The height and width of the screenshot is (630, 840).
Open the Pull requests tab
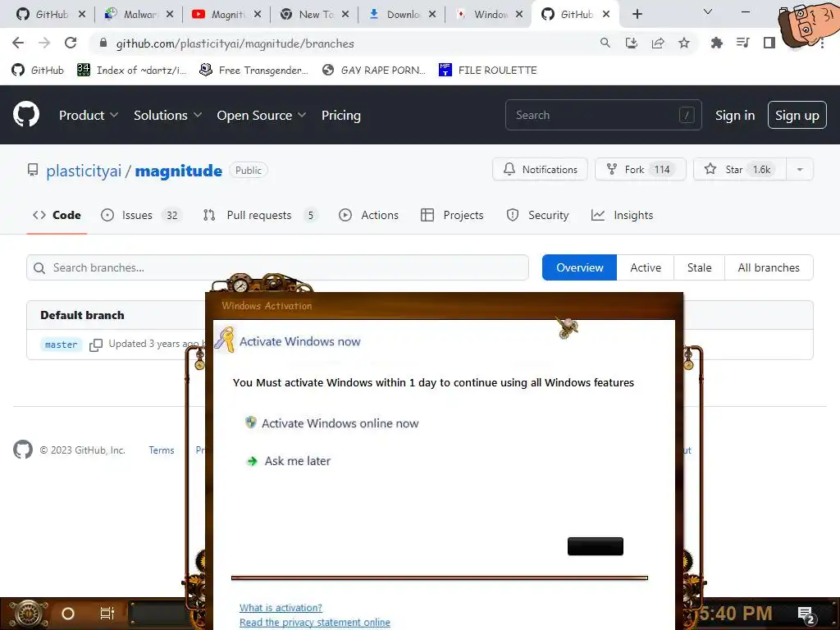click(261, 215)
